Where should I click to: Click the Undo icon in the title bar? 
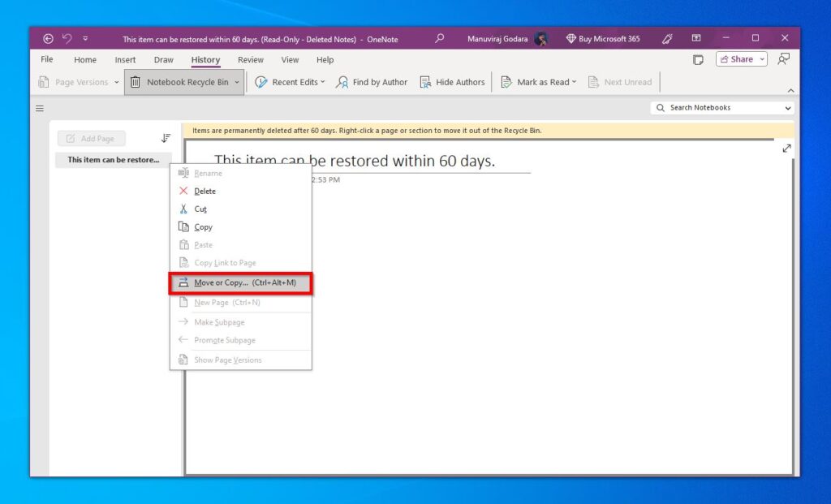[67, 38]
